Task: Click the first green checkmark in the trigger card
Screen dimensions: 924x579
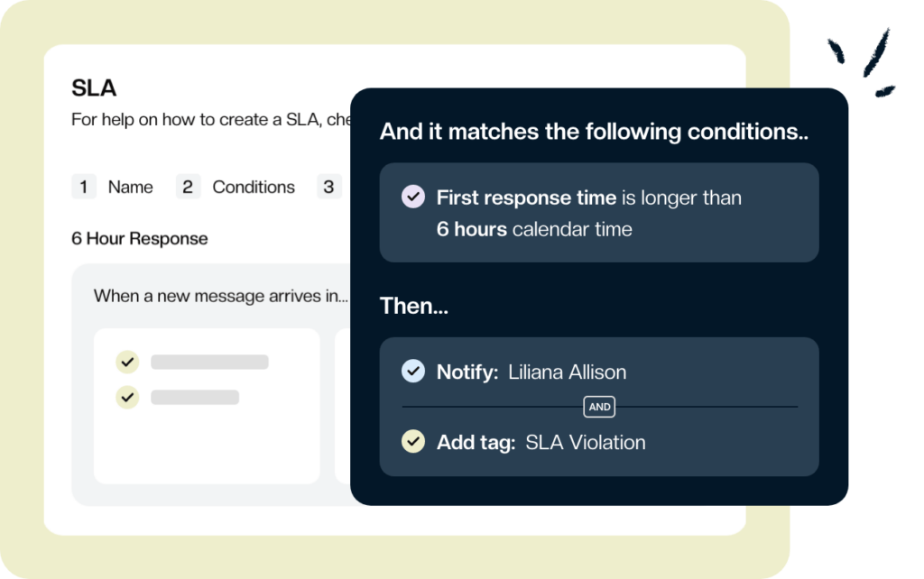Action: tap(127, 361)
